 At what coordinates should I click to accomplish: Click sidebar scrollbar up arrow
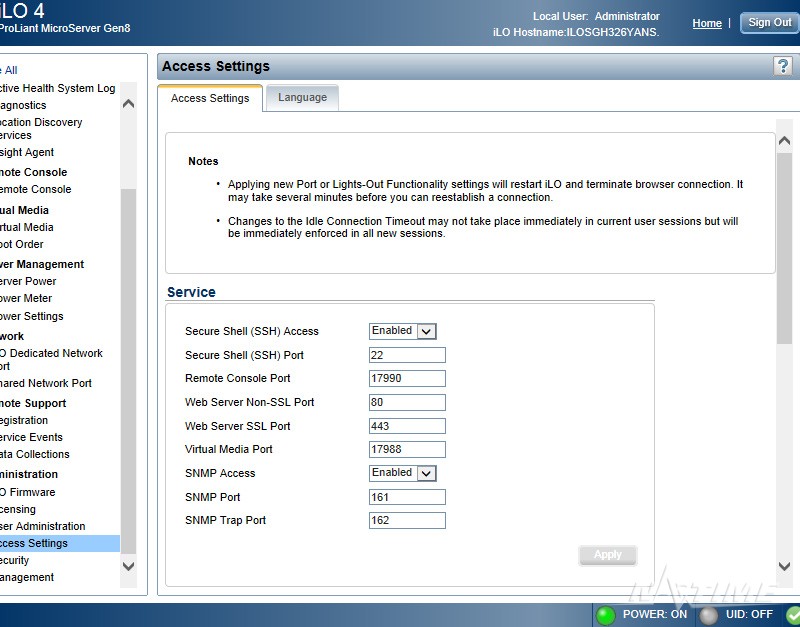click(129, 104)
